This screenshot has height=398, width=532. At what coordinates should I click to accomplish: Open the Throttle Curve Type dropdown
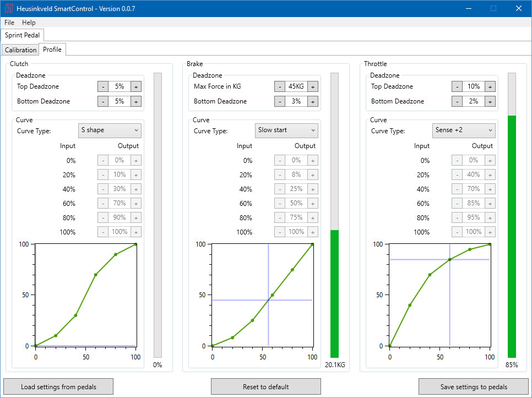pyautogui.click(x=464, y=130)
